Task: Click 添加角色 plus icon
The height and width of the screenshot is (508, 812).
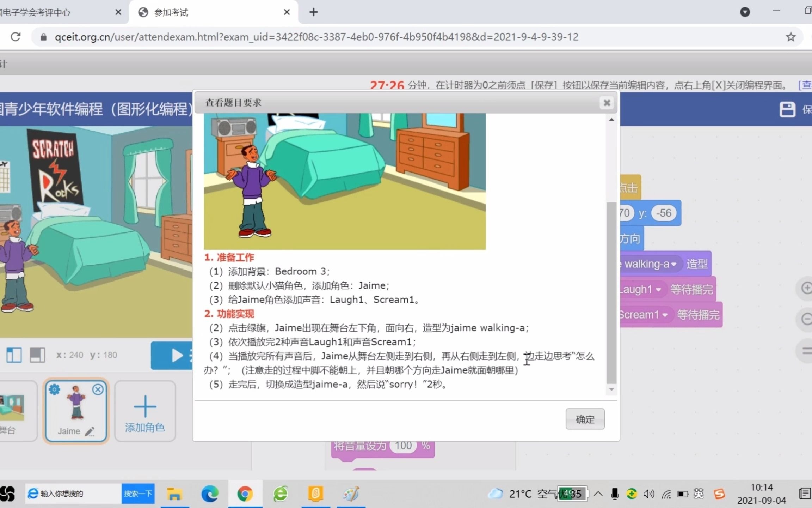Action: click(145, 406)
